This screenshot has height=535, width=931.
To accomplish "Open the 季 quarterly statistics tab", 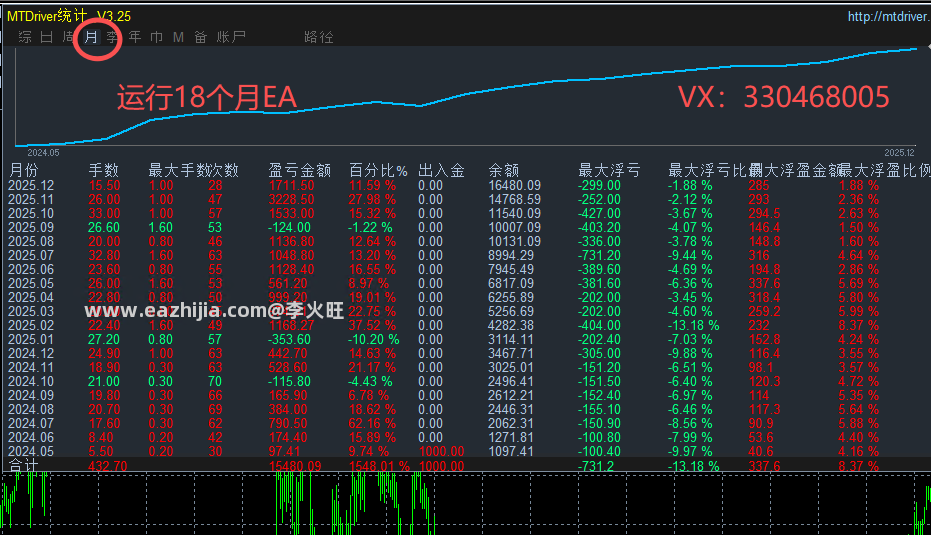I will click(112, 37).
